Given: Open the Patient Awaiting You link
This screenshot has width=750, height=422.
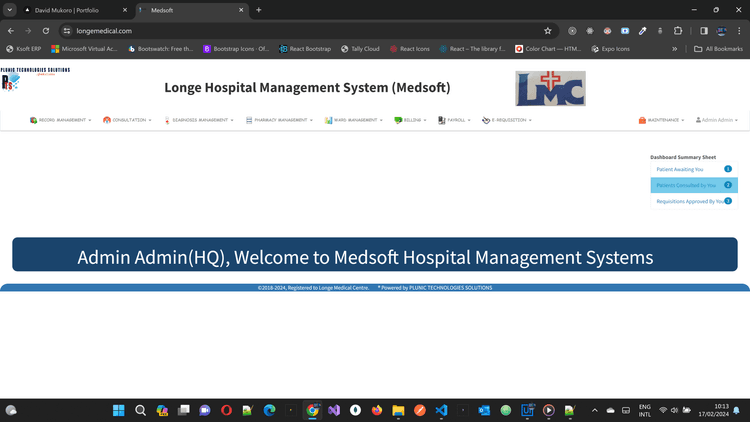Looking at the screenshot, I should tap(680, 169).
